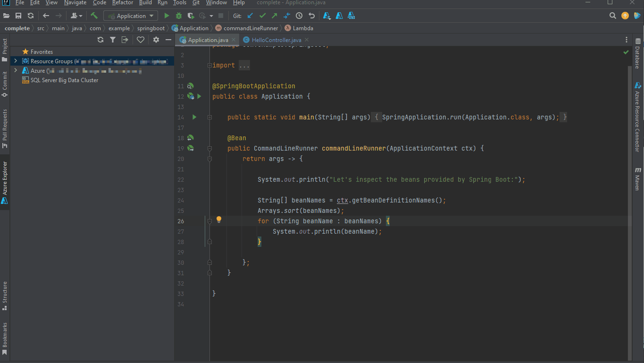Start debugging with the bug icon
This screenshot has width=644, height=363.
(178, 16)
